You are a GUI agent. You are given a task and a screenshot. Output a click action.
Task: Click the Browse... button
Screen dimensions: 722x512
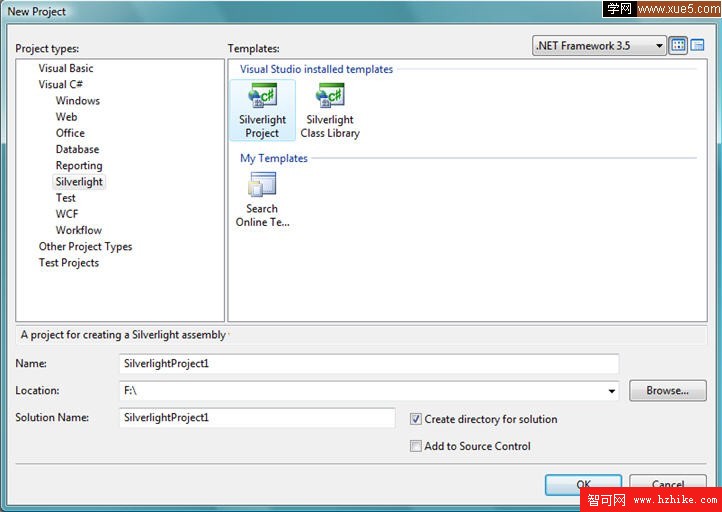(x=668, y=390)
